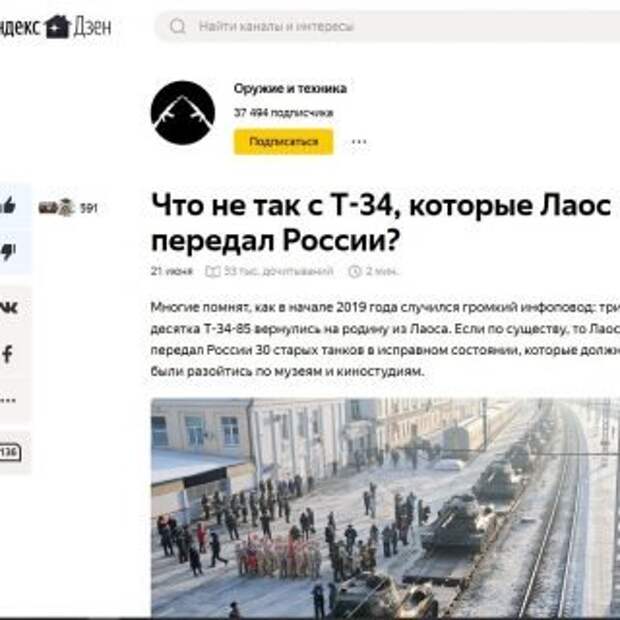The height and width of the screenshot is (620, 620).
Task: Click the Подписаться subscribe button
Action: coord(284,142)
